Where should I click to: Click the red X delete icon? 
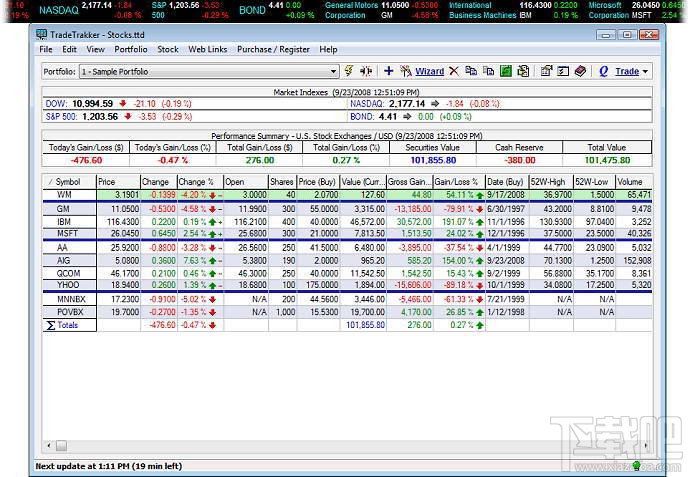pos(454,71)
